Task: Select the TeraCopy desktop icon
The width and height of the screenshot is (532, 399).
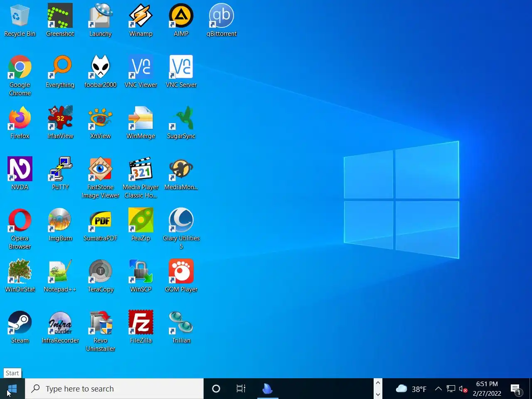Action: [x=100, y=276]
